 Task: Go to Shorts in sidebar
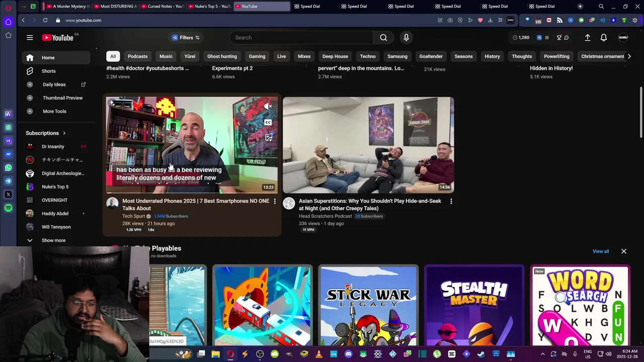coord(48,71)
